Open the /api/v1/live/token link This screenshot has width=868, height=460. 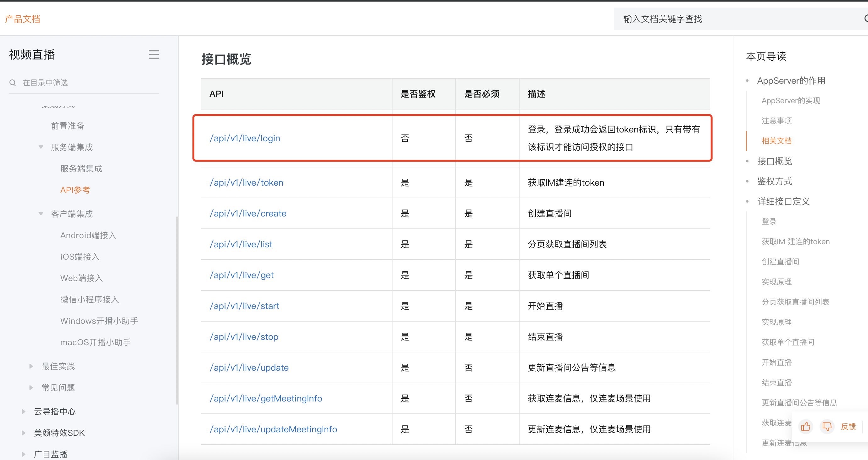click(246, 183)
